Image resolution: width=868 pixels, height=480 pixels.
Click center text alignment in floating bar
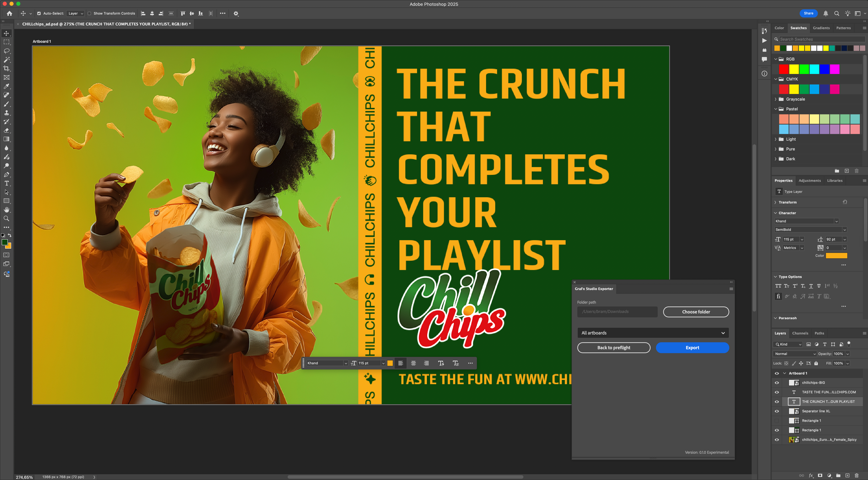click(x=413, y=363)
